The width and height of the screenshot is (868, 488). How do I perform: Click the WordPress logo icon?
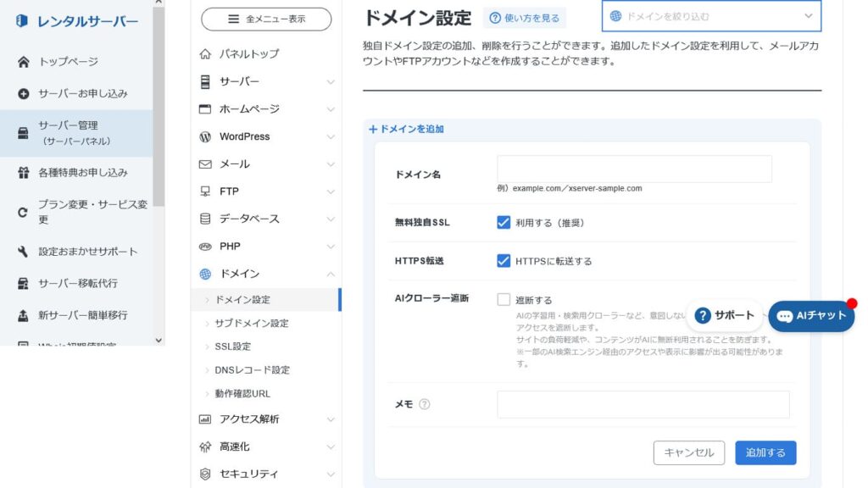[x=205, y=136]
